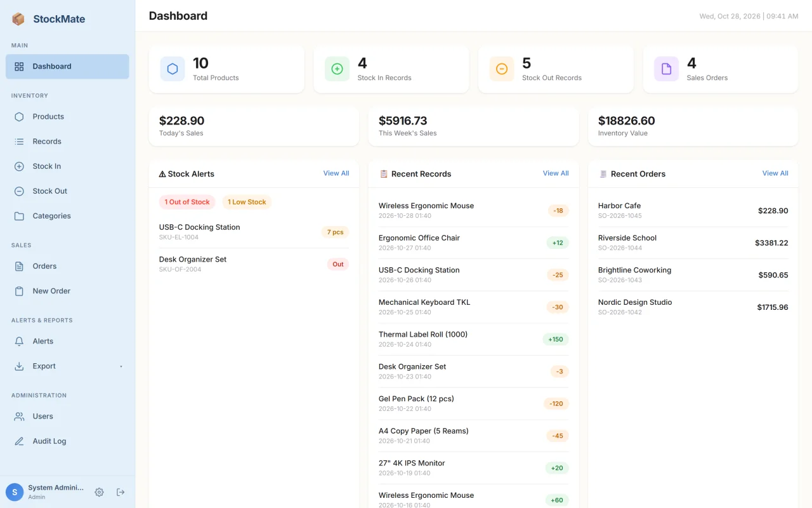Click the This Week's Sales card
Viewport: 812px width, 508px height.
point(473,126)
